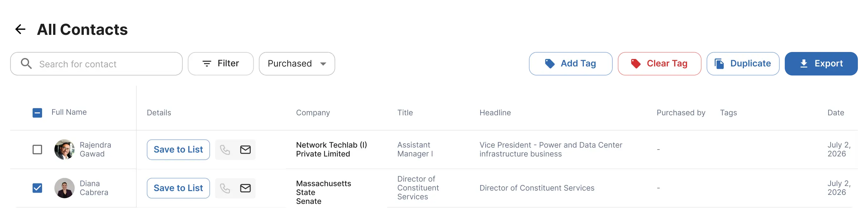Save Rajendra Gawad to a list
The height and width of the screenshot is (218, 868).
point(178,150)
